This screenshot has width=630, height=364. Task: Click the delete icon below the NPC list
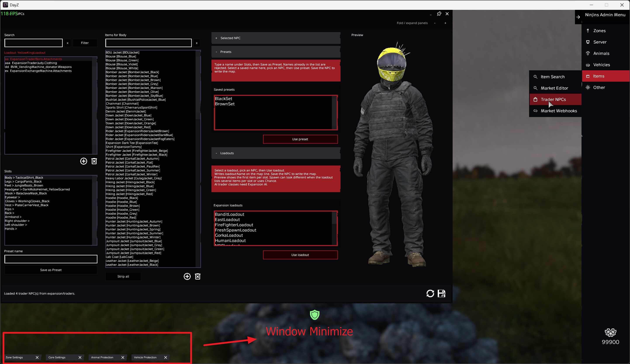tap(94, 161)
